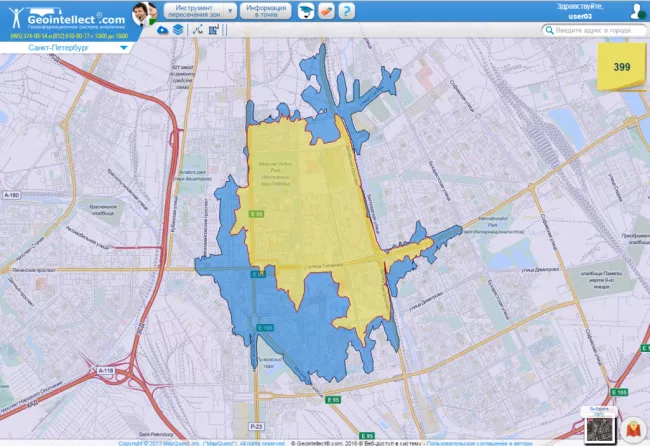Open the question mark help icon
This screenshot has height=446, width=650.
click(x=346, y=11)
